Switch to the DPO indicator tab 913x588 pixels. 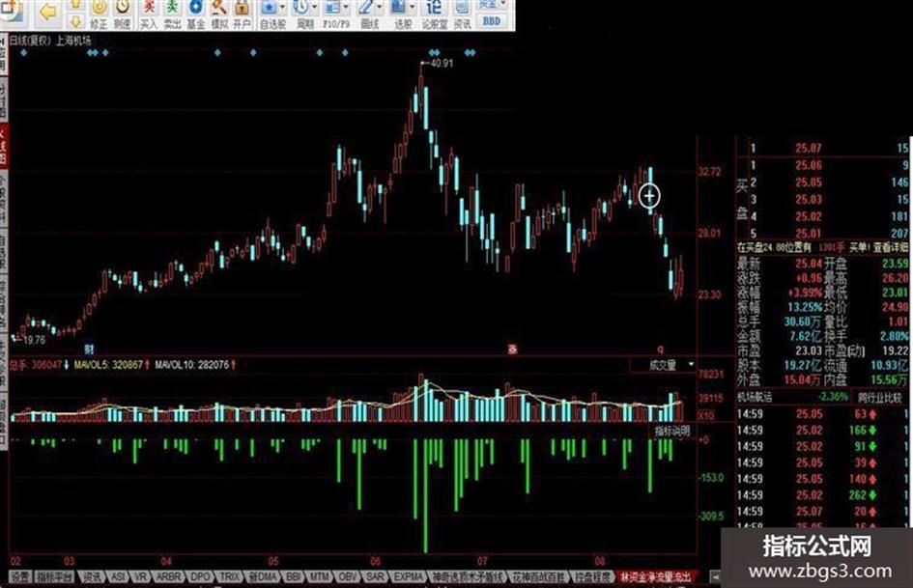200,577
